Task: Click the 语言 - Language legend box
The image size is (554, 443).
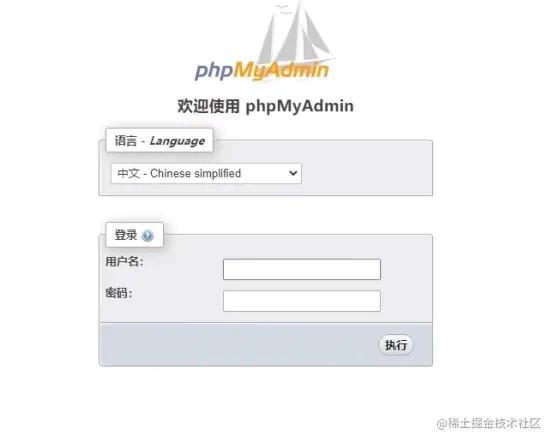Action: click(x=159, y=141)
